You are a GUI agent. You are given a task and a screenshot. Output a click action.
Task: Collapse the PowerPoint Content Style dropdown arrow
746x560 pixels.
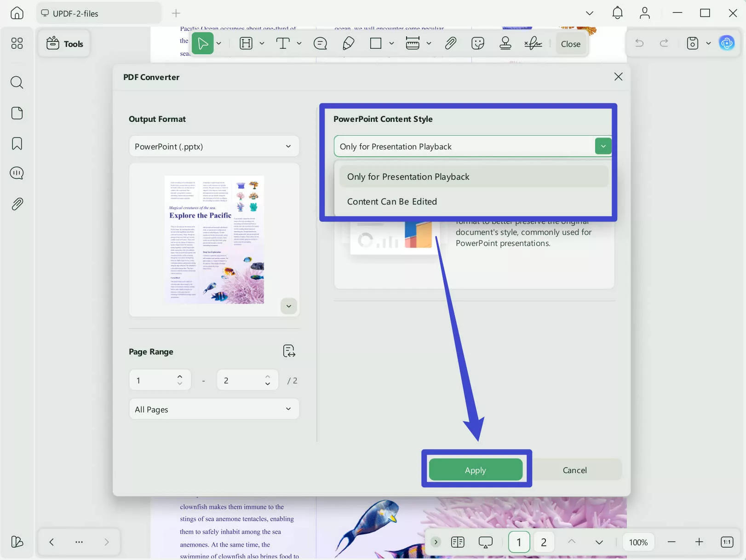click(603, 146)
